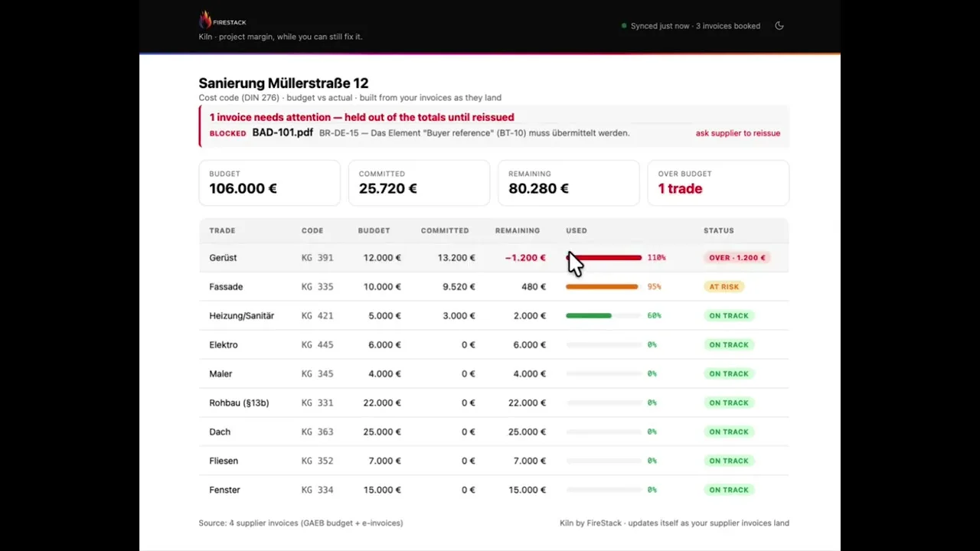Select the Maler trade name
Viewport: 980px width, 551px height.
click(220, 374)
